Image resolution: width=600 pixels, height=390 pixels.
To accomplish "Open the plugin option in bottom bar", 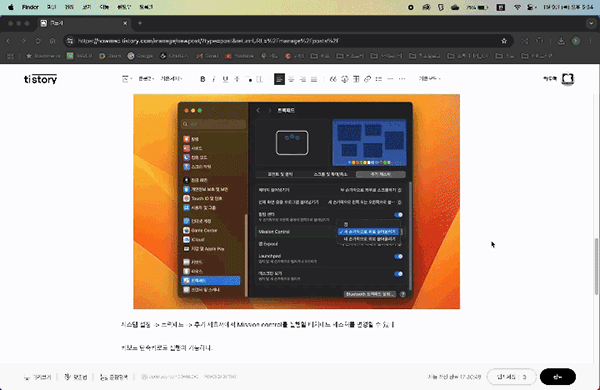I will click(x=114, y=377).
